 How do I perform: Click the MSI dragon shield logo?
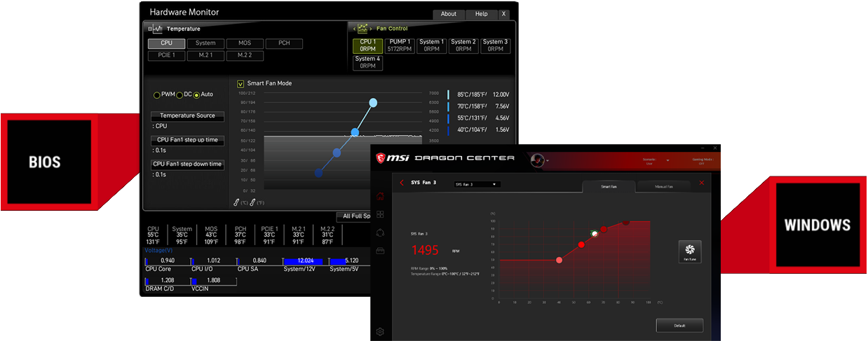(382, 158)
